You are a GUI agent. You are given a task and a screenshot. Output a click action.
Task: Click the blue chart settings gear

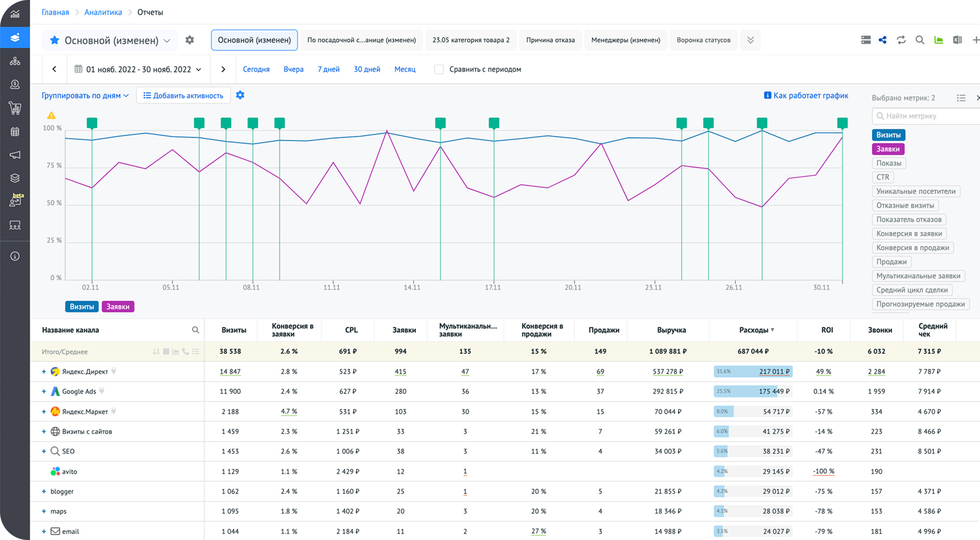tap(240, 95)
